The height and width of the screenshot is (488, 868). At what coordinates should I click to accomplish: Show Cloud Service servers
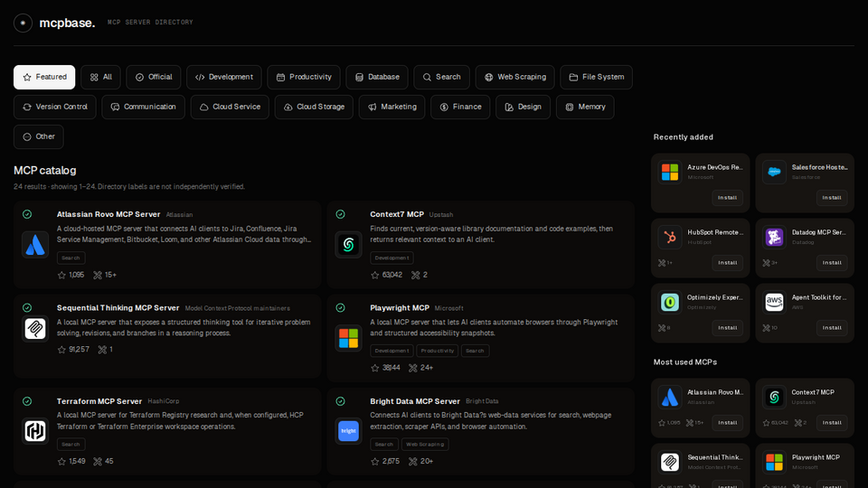point(230,108)
